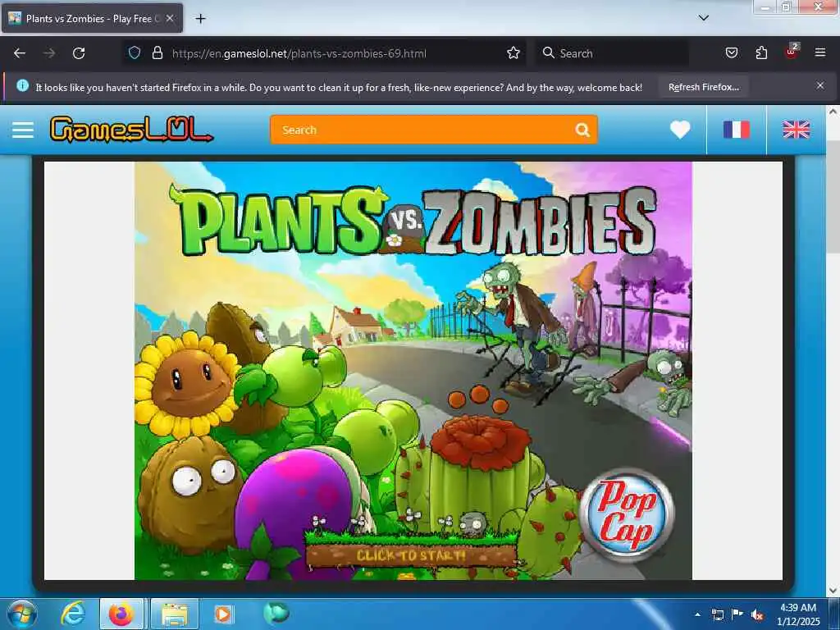
Task: Open the Windows Start menu orb
Action: [22, 614]
